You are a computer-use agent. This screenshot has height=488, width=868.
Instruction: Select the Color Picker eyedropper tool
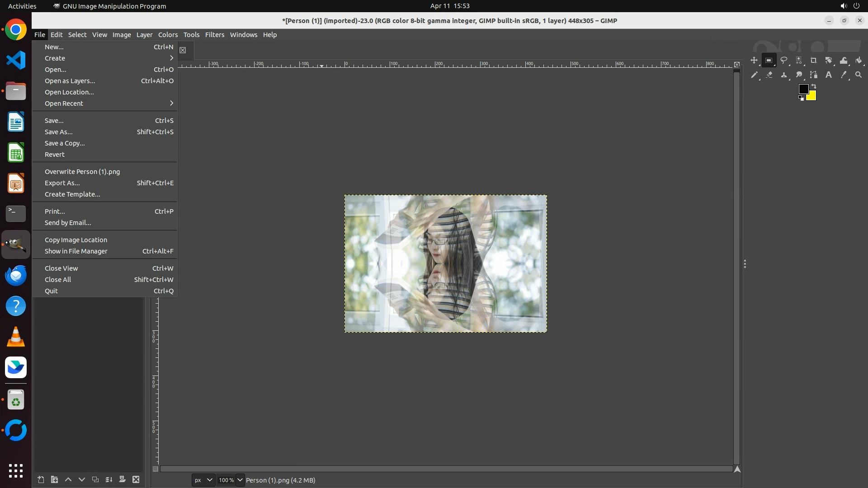point(844,75)
